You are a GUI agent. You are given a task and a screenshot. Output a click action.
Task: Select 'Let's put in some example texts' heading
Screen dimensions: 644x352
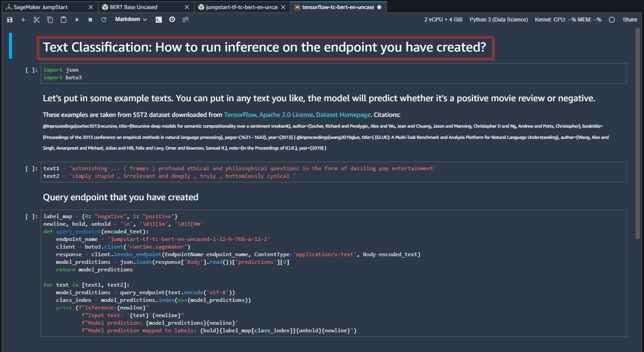319,99
